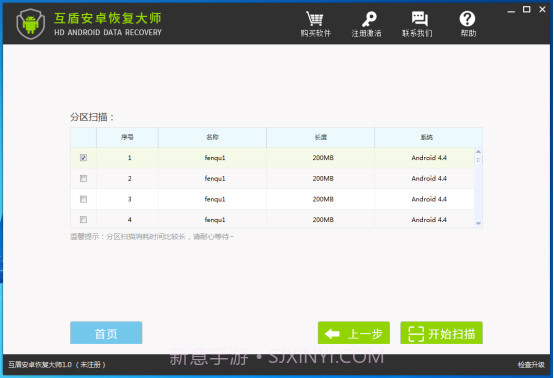Click the 检查升级 link in status bar
This screenshot has width=554, height=378.
click(531, 365)
